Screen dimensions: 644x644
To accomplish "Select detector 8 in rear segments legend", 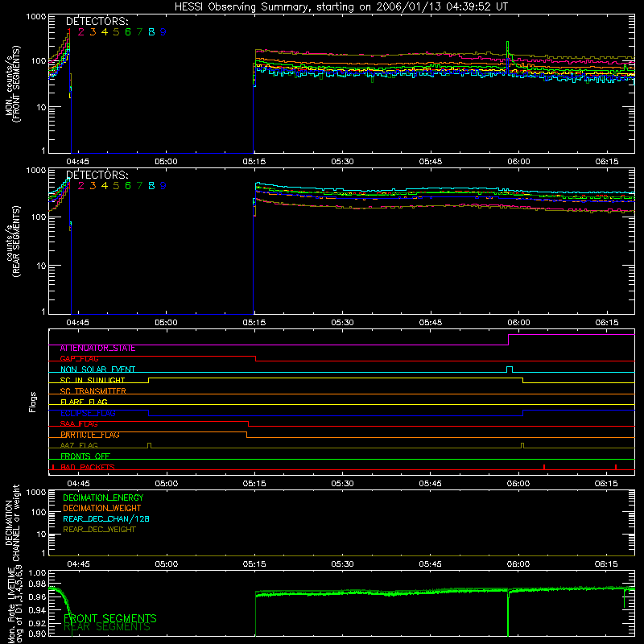I will 151,186.
